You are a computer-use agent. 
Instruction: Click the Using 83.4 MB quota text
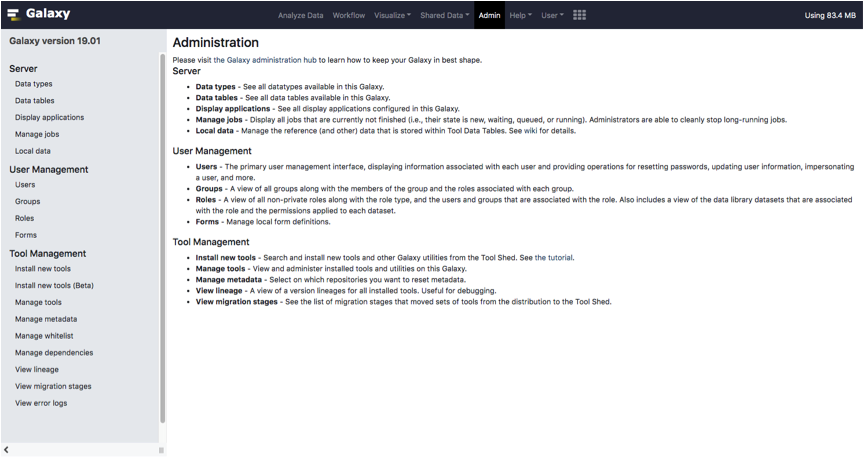[x=830, y=15]
